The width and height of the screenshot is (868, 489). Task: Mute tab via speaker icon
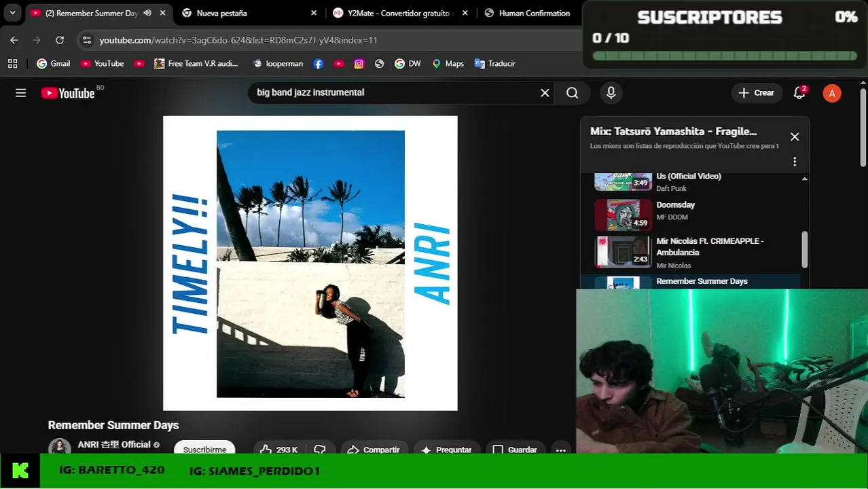[x=147, y=13]
